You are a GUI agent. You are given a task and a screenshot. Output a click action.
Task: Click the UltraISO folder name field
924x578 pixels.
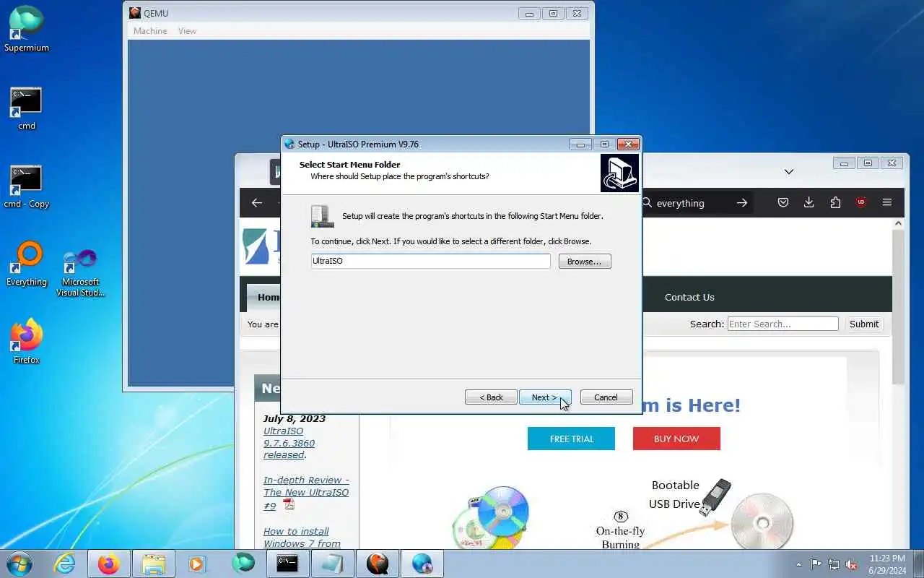pos(431,261)
